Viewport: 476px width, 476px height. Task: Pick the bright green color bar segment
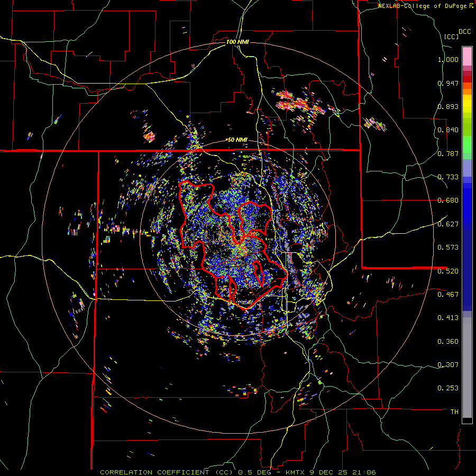(467, 144)
